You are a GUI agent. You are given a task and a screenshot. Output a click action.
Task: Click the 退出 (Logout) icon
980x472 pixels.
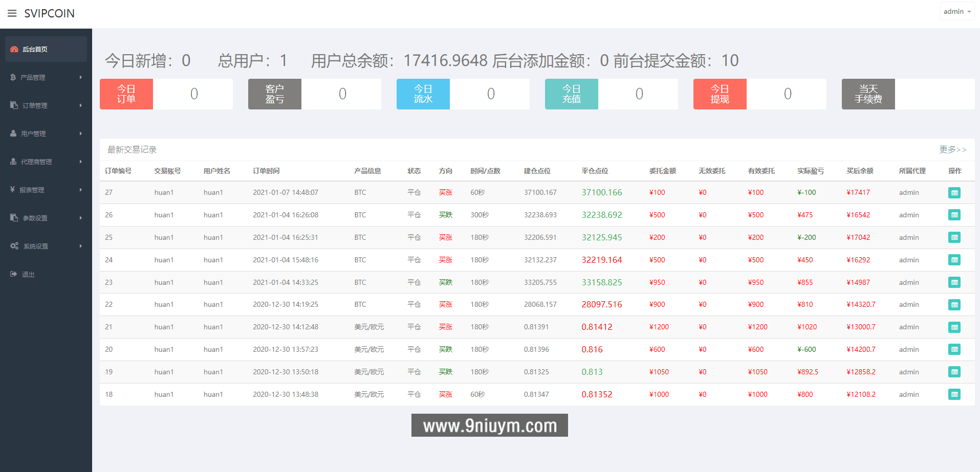(13, 274)
